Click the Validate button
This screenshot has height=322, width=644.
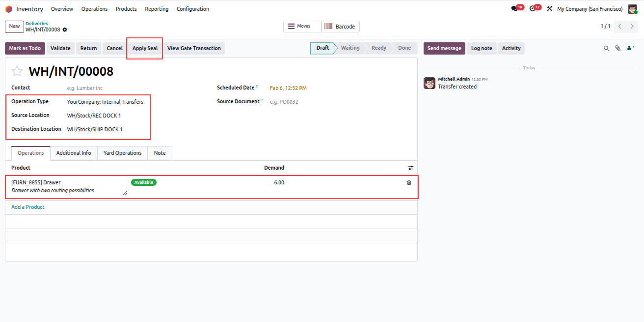[x=60, y=48]
